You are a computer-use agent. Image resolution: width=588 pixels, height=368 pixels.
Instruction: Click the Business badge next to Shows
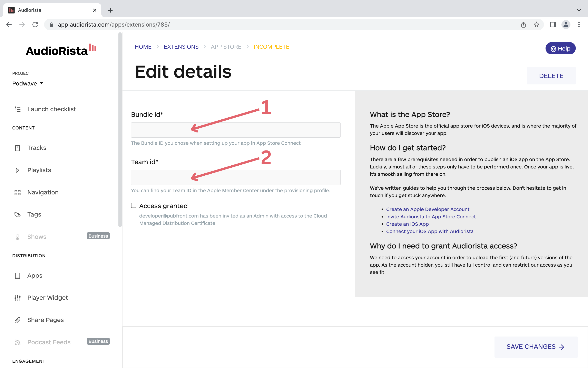tap(98, 236)
